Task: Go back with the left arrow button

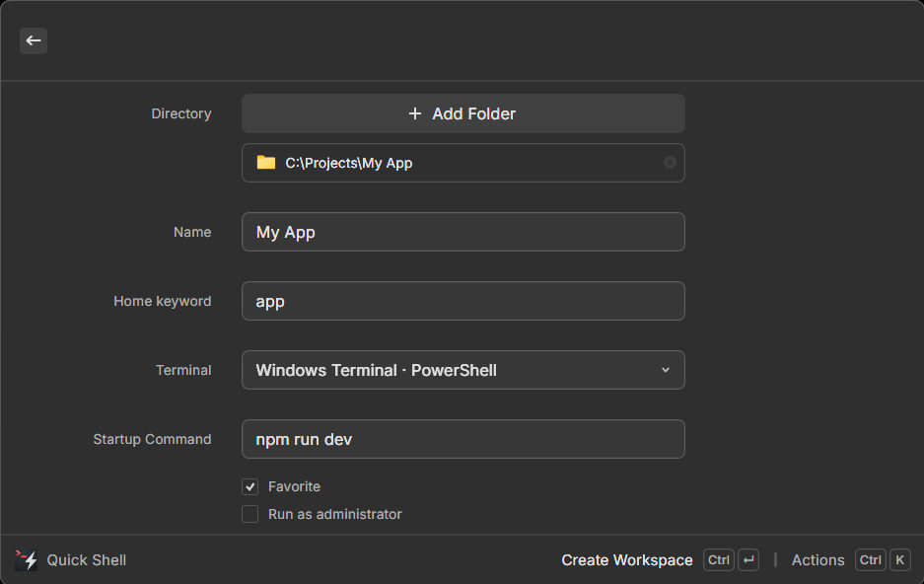Action: 34,40
